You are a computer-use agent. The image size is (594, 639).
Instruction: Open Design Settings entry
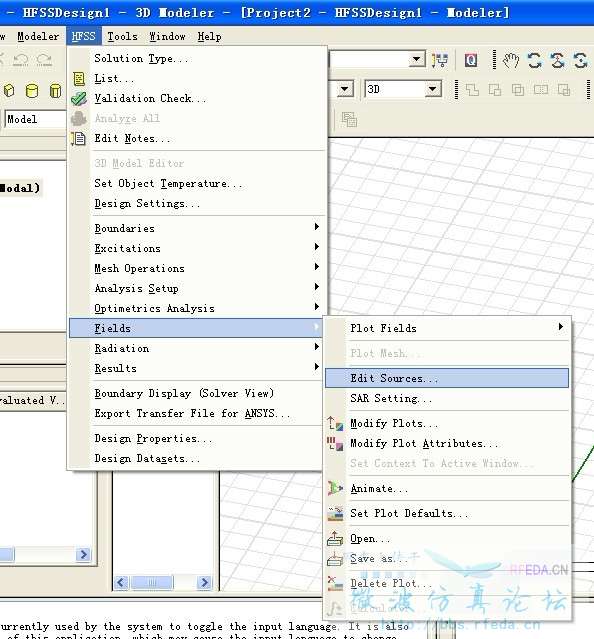point(196,203)
